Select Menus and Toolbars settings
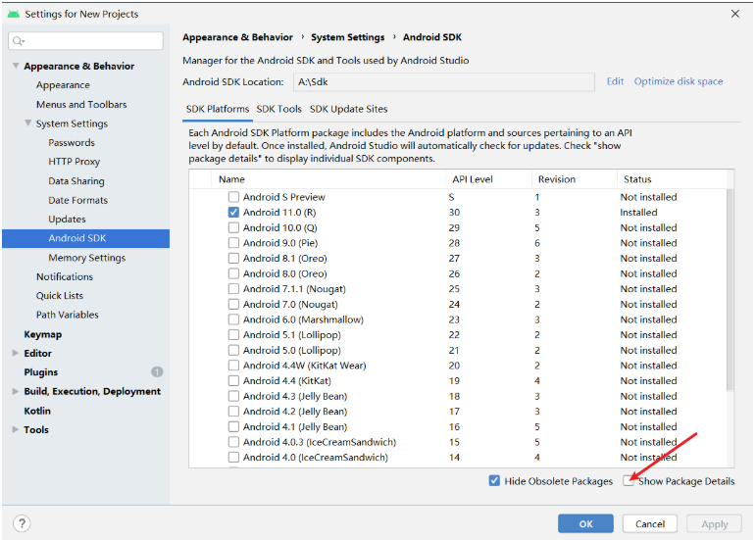The image size is (756, 540). [x=81, y=105]
